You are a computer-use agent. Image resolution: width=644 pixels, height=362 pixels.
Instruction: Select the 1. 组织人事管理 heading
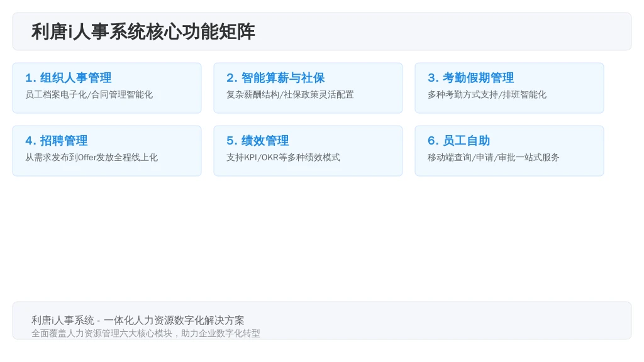[68, 77]
